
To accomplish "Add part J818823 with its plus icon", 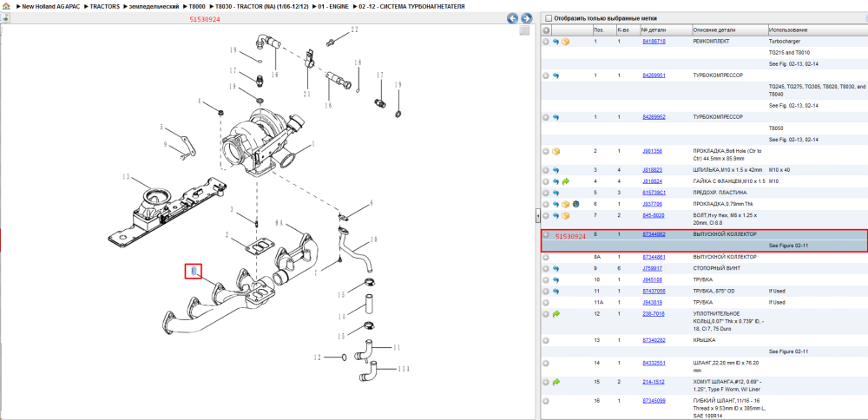I will [x=546, y=170].
